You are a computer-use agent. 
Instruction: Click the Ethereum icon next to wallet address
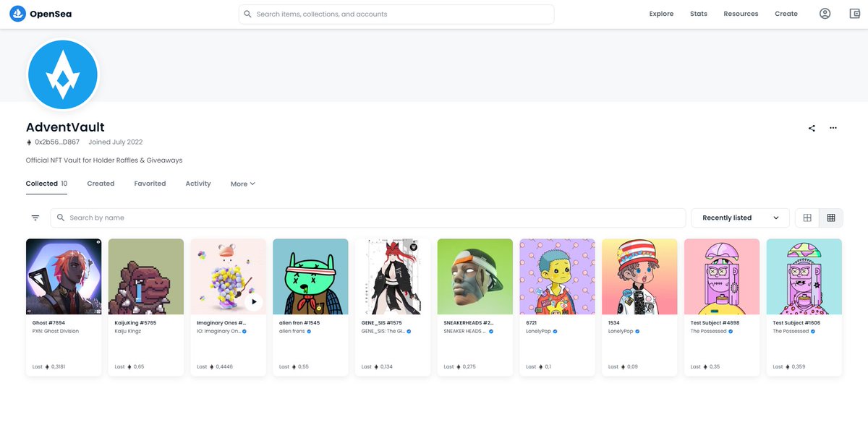tap(29, 142)
